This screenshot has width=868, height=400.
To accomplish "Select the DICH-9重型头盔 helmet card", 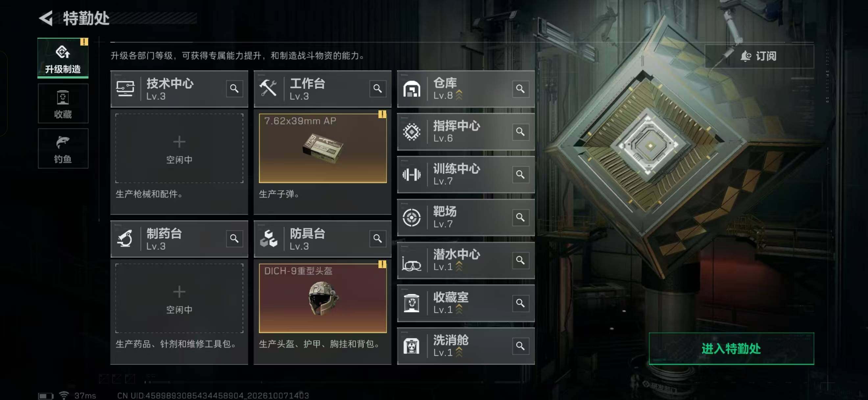I will pos(323,298).
